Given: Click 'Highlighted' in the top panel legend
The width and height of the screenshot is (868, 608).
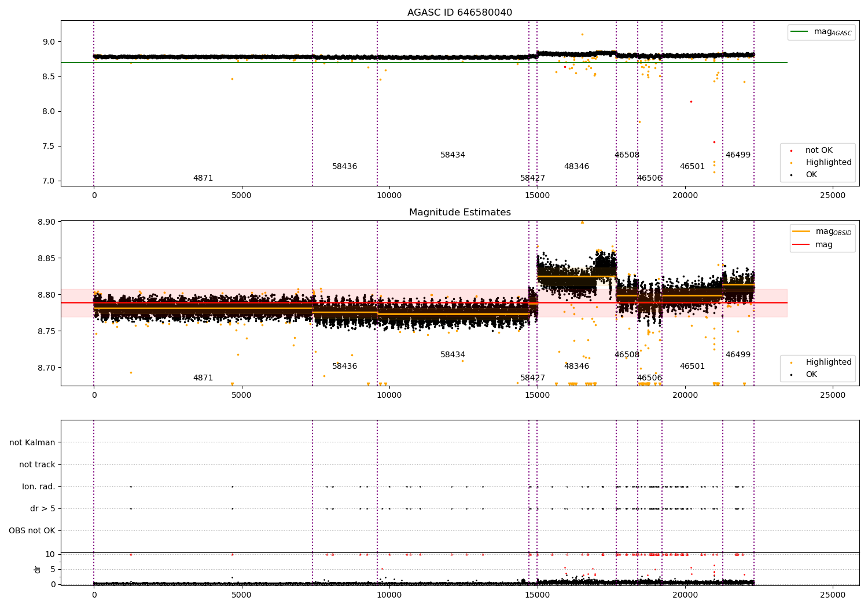Looking at the screenshot, I should (828, 163).
